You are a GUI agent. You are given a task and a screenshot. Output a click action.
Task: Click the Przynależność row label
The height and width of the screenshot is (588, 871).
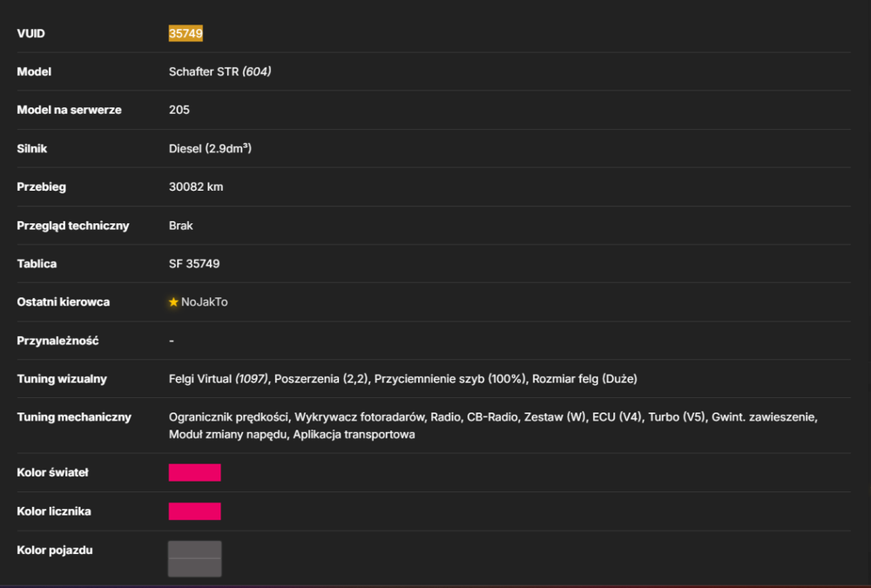tap(57, 341)
